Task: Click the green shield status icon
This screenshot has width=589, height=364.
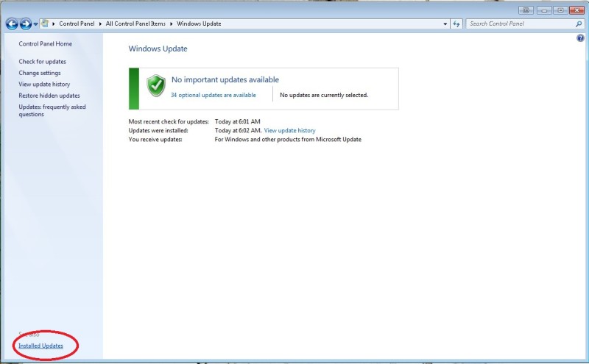Action: [x=156, y=85]
